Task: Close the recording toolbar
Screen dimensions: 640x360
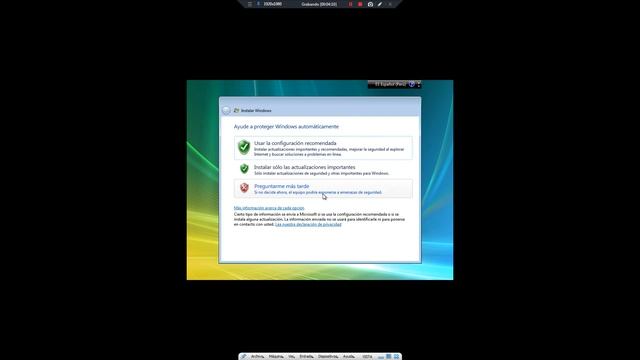Action: click(390, 4)
